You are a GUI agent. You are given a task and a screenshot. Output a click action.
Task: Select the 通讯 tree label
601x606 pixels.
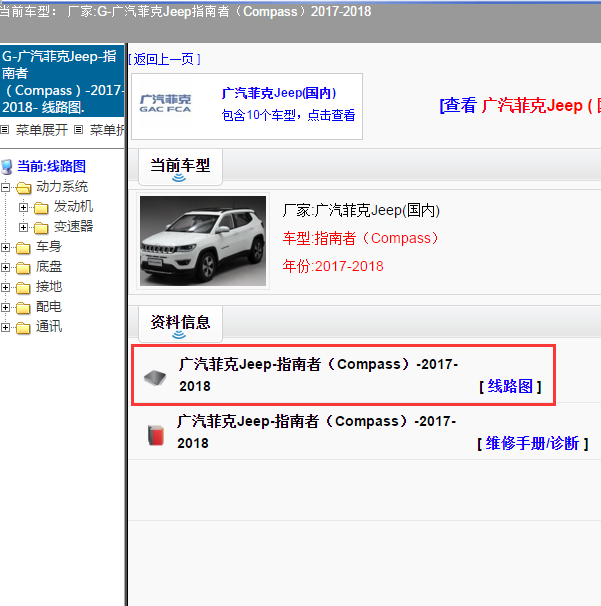pos(49,327)
